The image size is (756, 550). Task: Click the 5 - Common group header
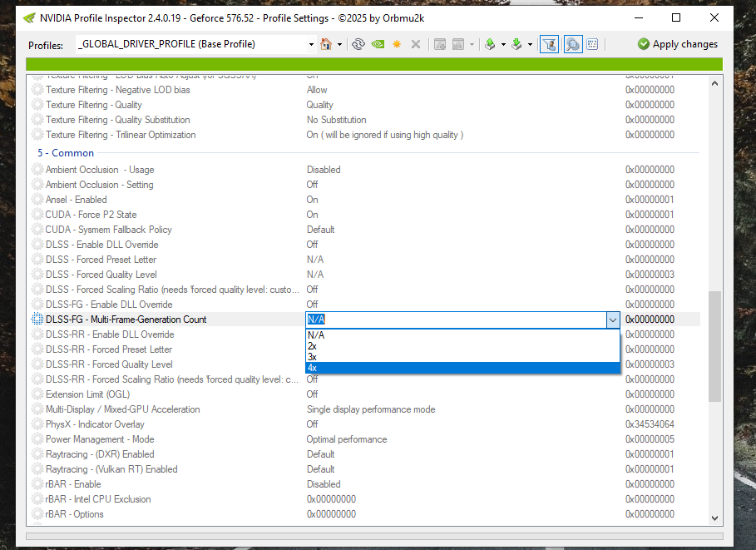[x=66, y=153]
